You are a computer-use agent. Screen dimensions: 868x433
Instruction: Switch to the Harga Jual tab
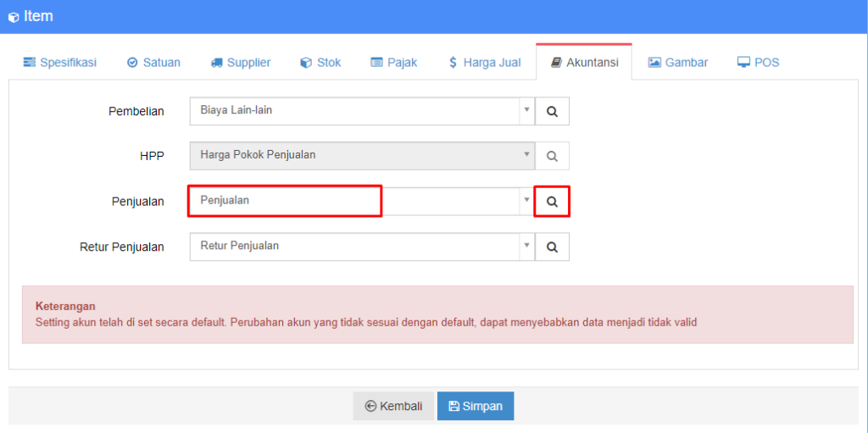point(484,62)
